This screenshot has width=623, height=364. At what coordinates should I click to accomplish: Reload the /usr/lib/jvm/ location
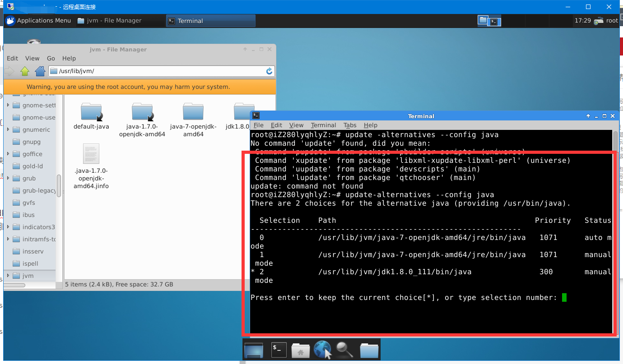pyautogui.click(x=269, y=71)
